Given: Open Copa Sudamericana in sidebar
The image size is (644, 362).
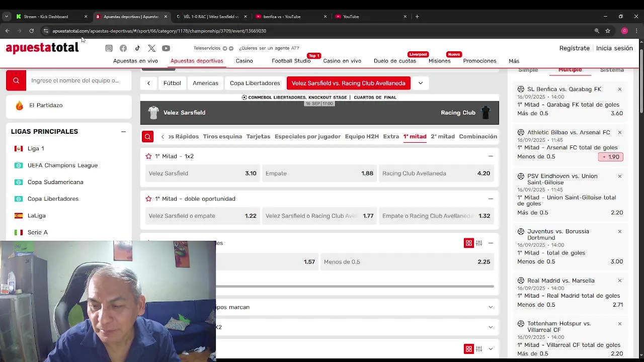Looking at the screenshot, I should (x=55, y=182).
